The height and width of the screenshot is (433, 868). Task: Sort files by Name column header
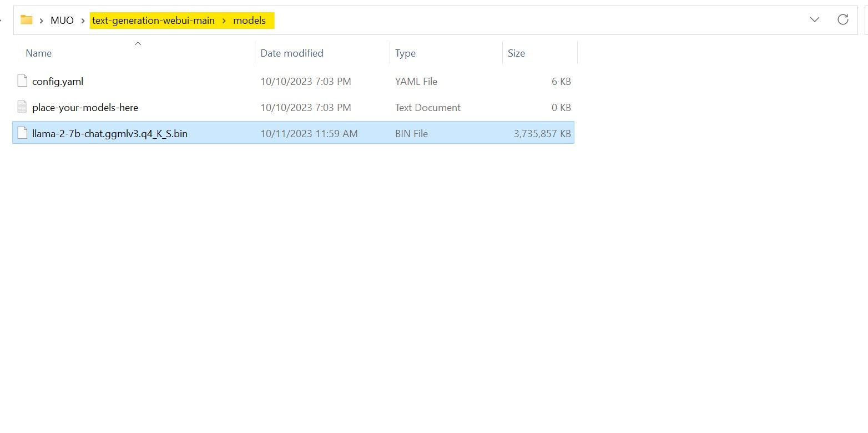(x=39, y=53)
